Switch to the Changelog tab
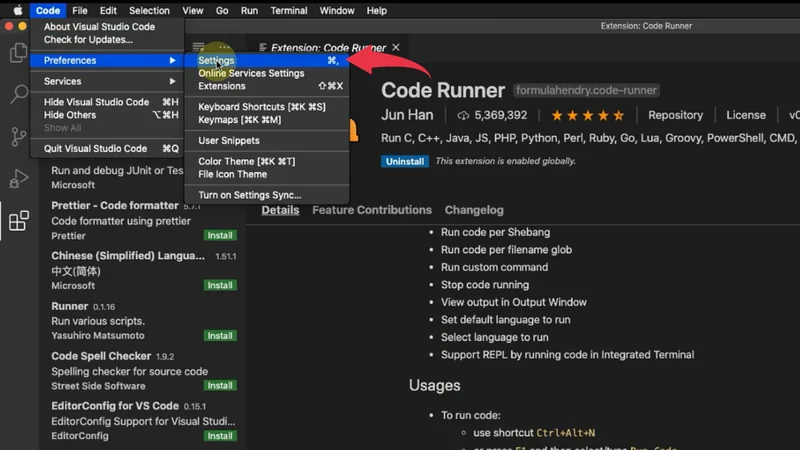 click(475, 210)
